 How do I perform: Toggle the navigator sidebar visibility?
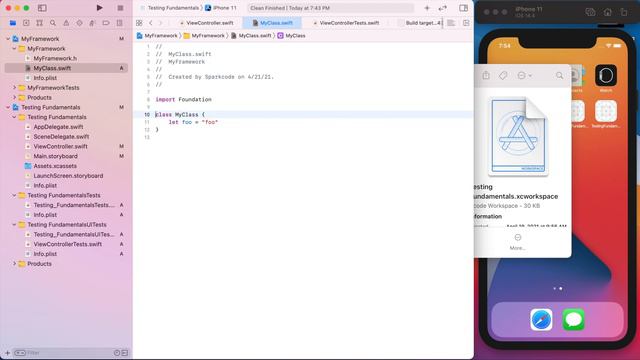pos(42,8)
